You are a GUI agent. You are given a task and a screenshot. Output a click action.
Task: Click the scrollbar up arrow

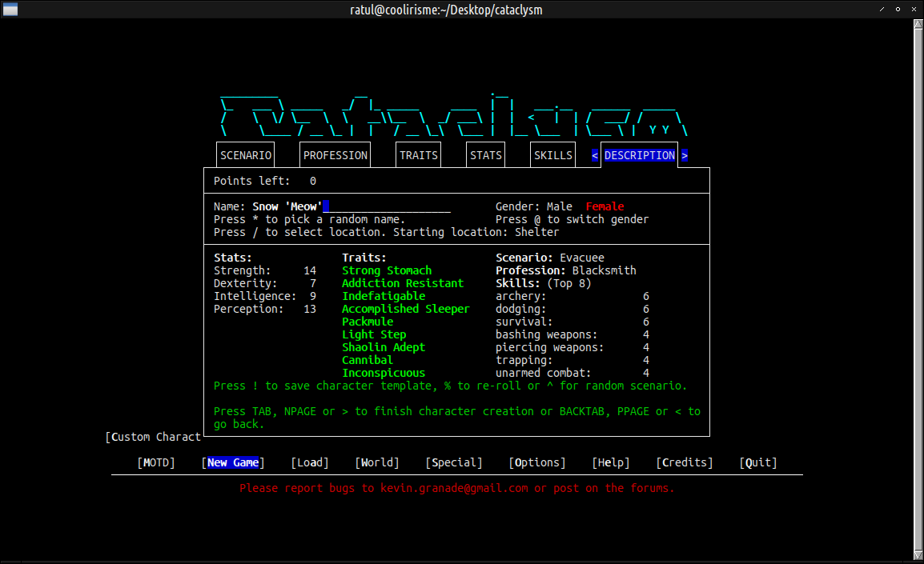click(918, 24)
